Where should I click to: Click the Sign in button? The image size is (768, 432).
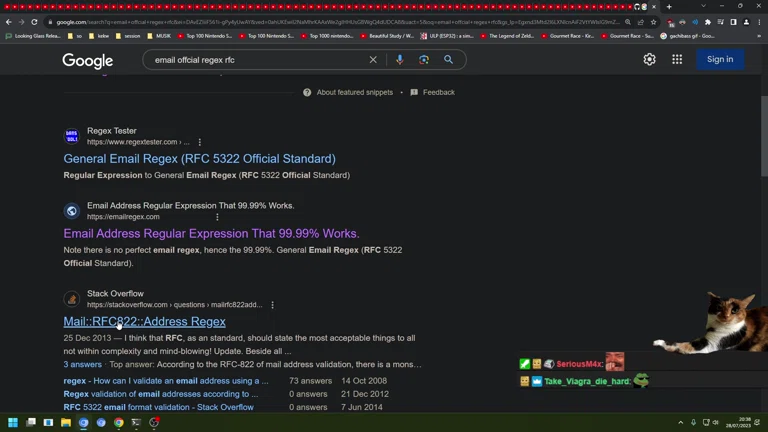pos(720,60)
